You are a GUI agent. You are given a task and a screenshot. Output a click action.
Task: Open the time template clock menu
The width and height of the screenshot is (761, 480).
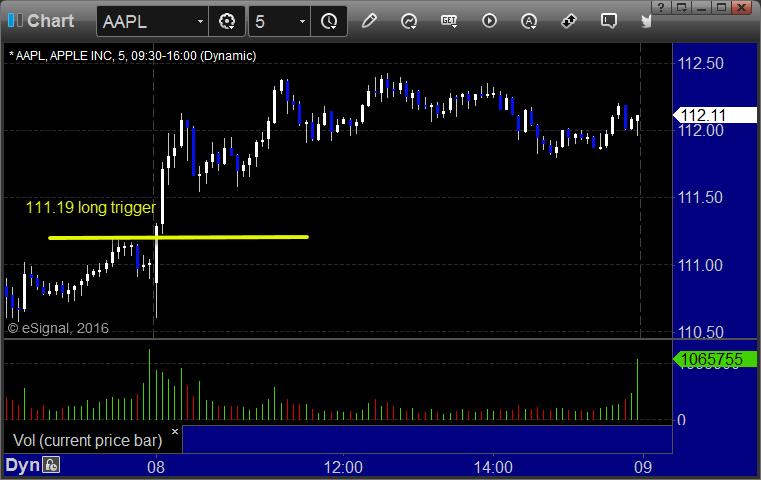point(329,21)
